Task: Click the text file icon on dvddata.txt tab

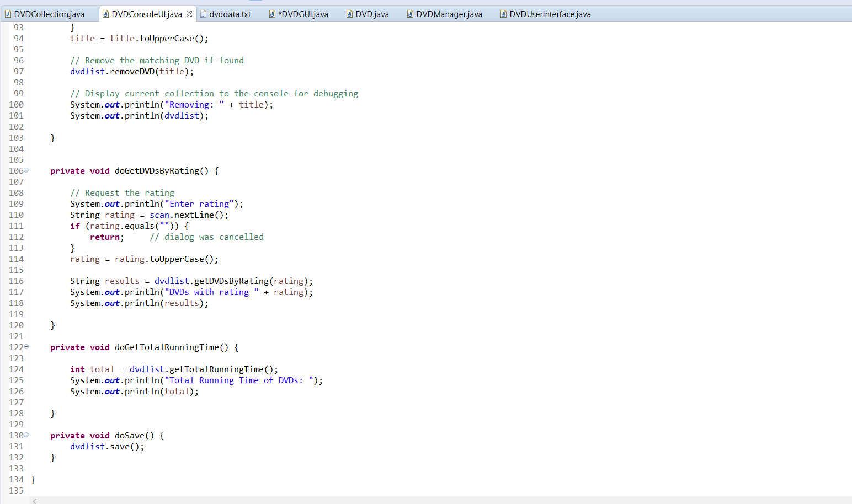Action: pos(204,14)
